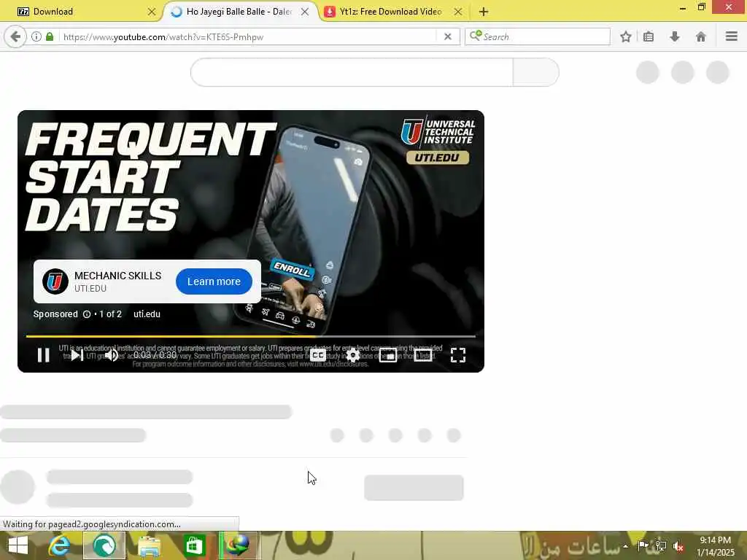Click the YouTube search box placeholder

[x=352, y=72]
